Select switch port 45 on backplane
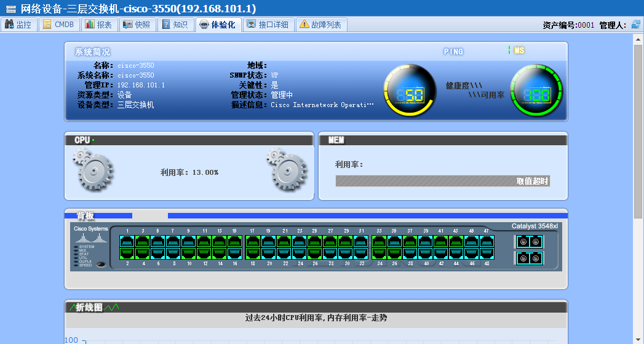644x344 pixels. coord(472,241)
